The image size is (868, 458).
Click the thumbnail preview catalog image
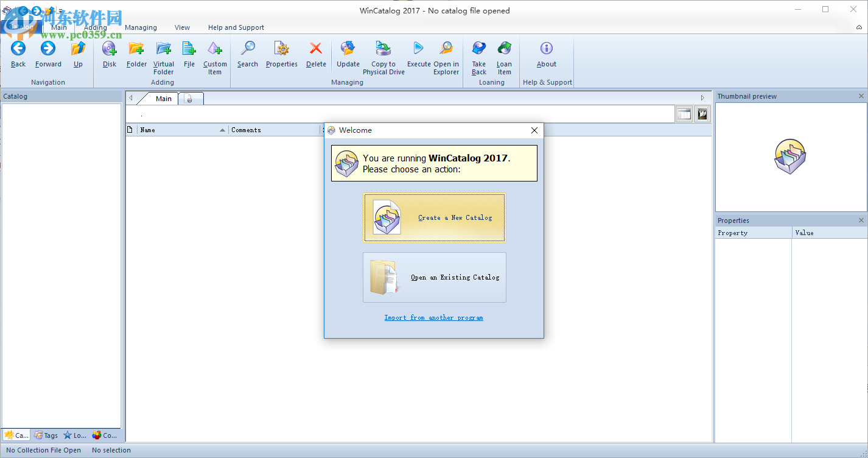point(790,157)
